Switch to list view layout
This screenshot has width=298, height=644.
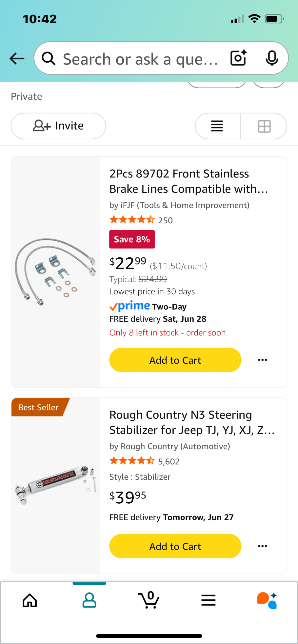217,126
